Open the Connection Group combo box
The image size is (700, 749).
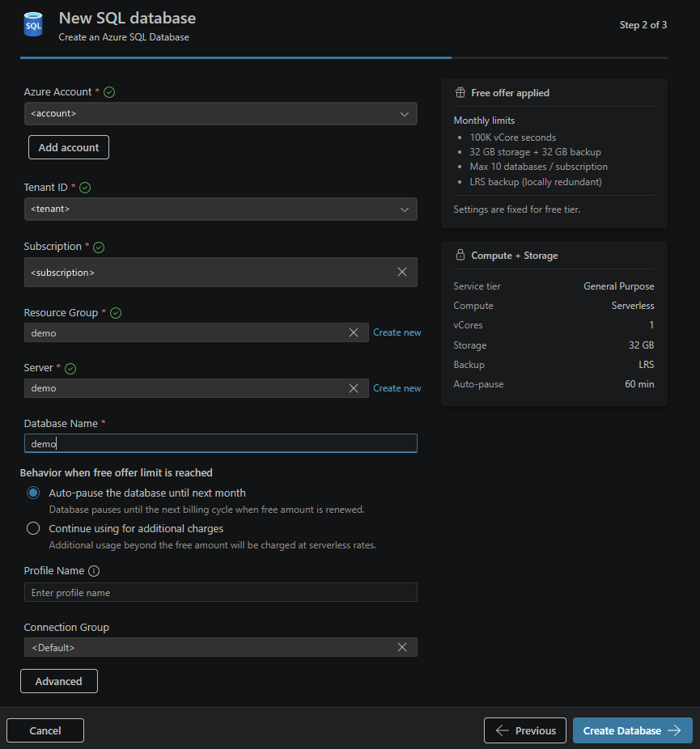pyautogui.click(x=221, y=647)
